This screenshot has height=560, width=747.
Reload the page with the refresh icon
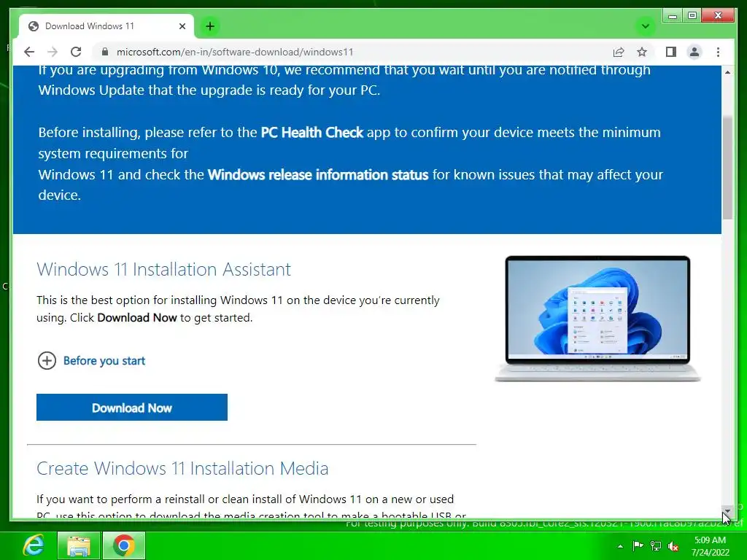(76, 52)
